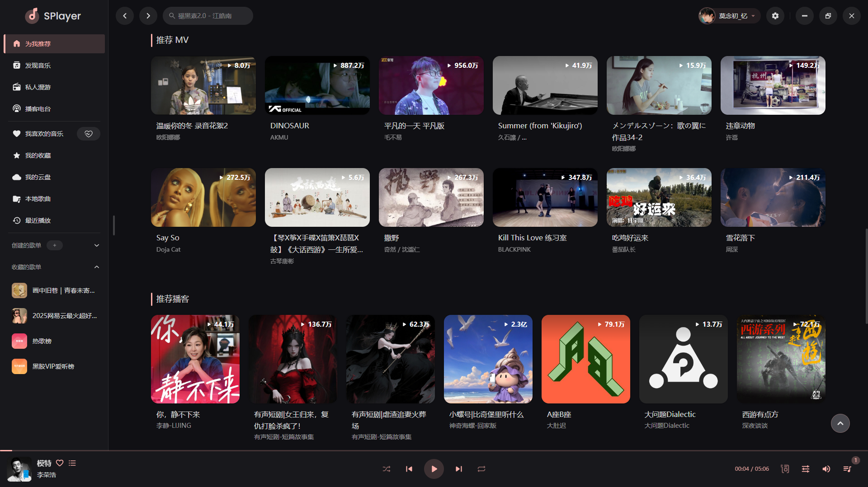This screenshot has width=868, height=487.
Task: Start heartbeat mode next to liked music
Action: click(x=89, y=134)
